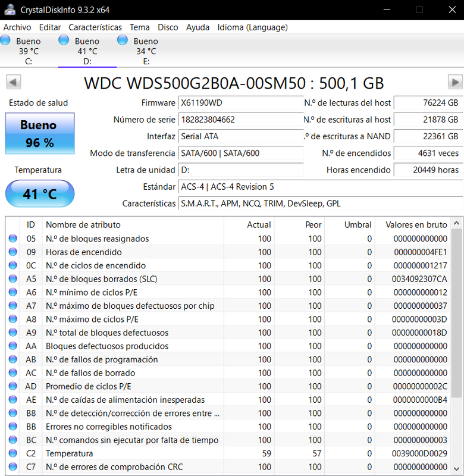
Task: Select the E: drive tab showing 34 °C
Action: point(146,51)
